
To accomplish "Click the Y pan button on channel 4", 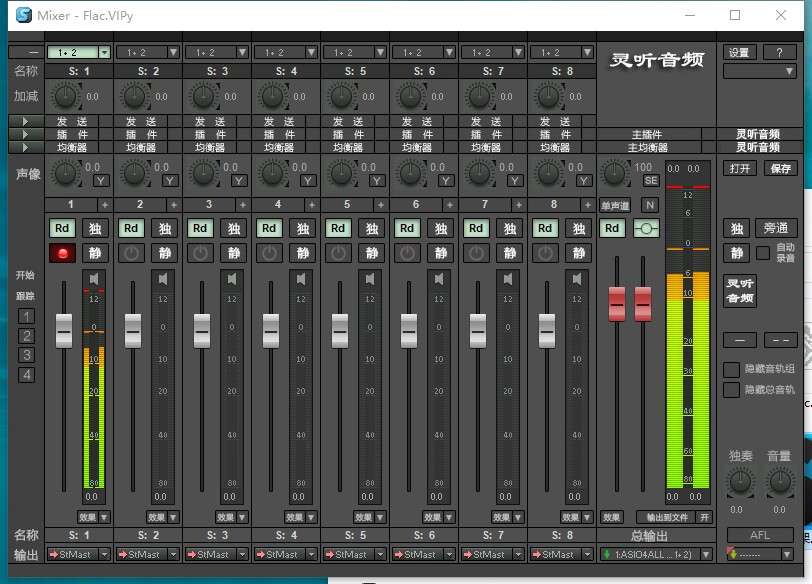I will pyautogui.click(x=308, y=181).
